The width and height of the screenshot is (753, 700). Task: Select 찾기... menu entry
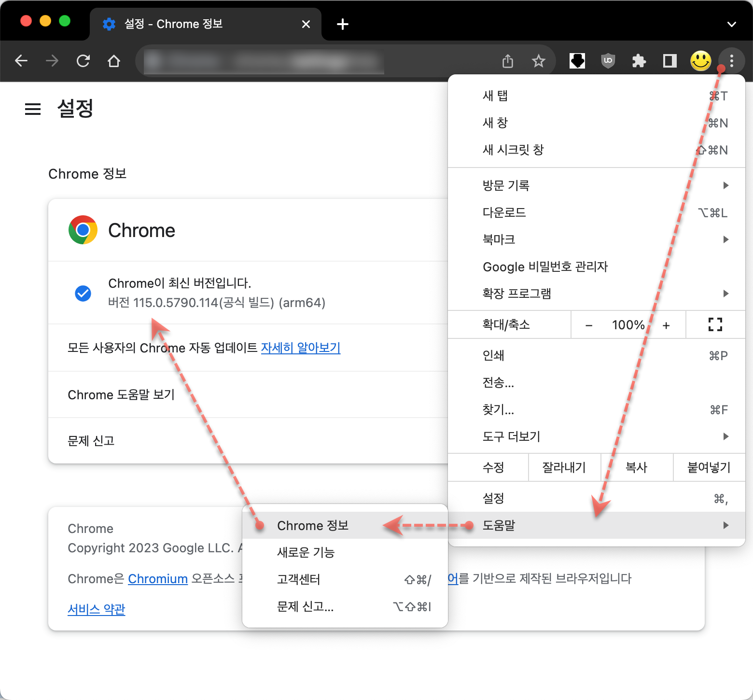click(597, 409)
